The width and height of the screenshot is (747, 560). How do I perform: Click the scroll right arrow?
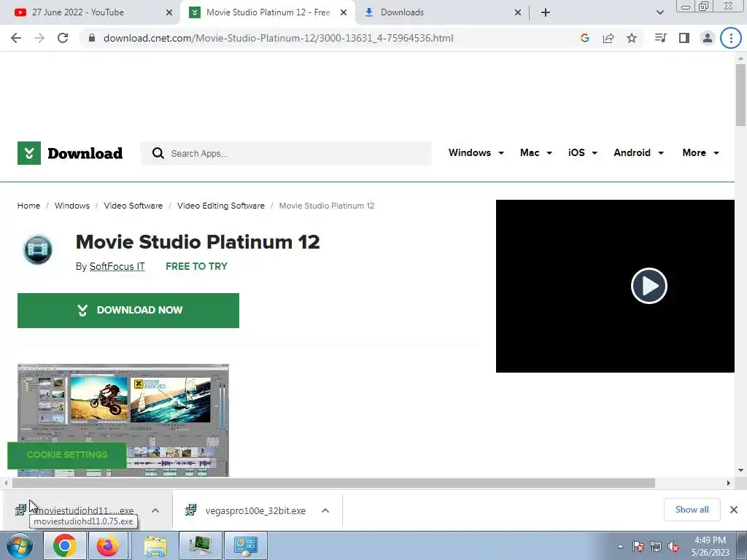point(729,483)
